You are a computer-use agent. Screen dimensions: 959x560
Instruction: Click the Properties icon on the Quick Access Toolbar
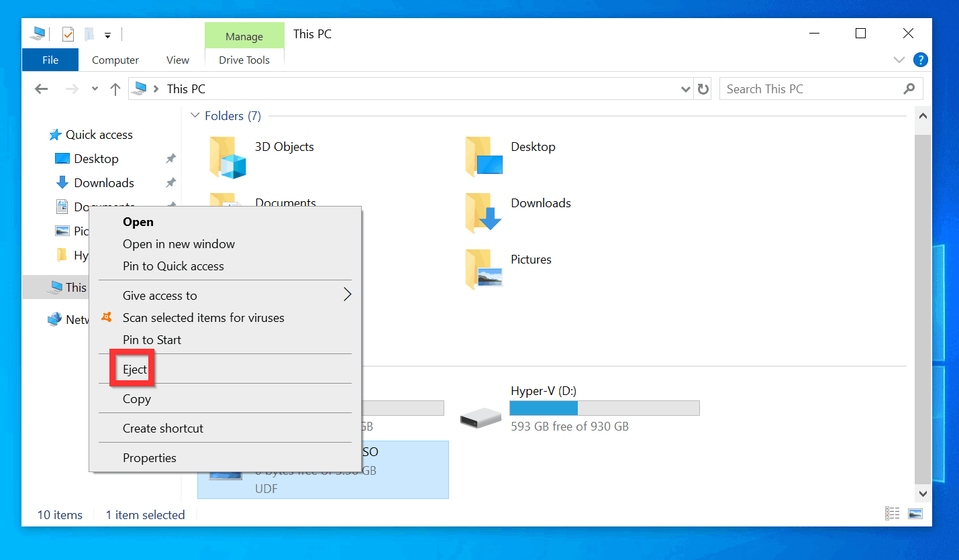coord(67,34)
